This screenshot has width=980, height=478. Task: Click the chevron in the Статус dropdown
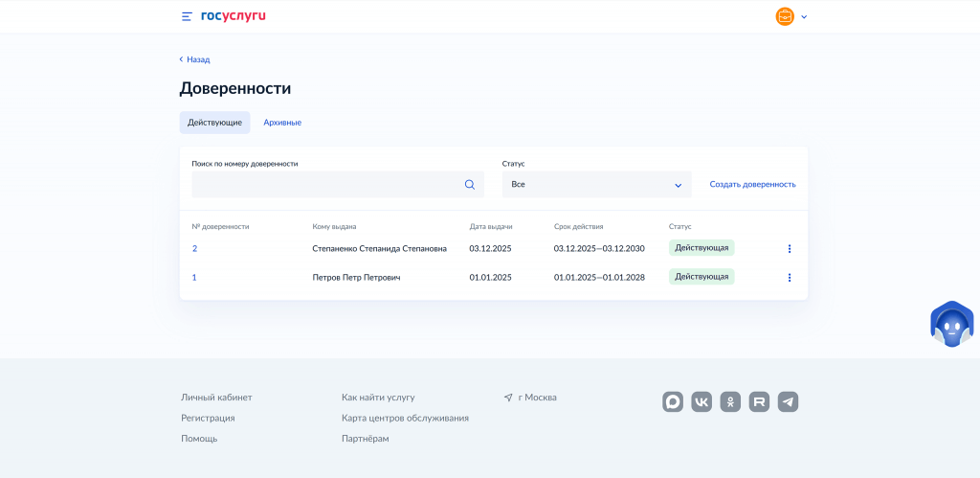[x=678, y=185]
